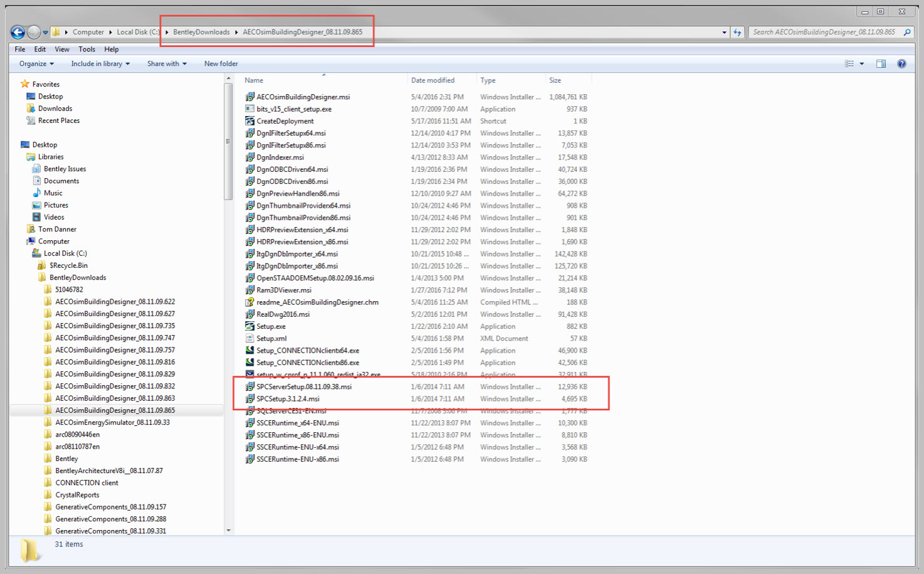Select DgnODBCDriverx64.msi file icon
This screenshot has height=574, width=924.
click(249, 169)
